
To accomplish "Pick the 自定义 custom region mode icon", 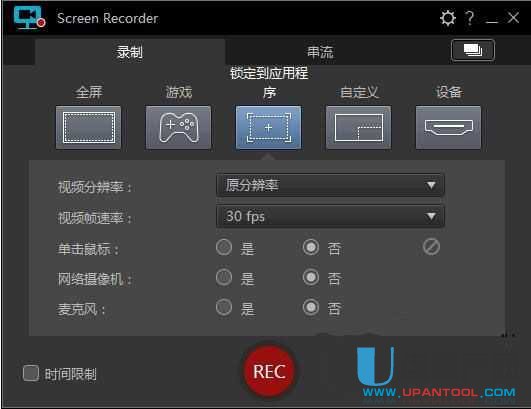I will click(358, 127).
